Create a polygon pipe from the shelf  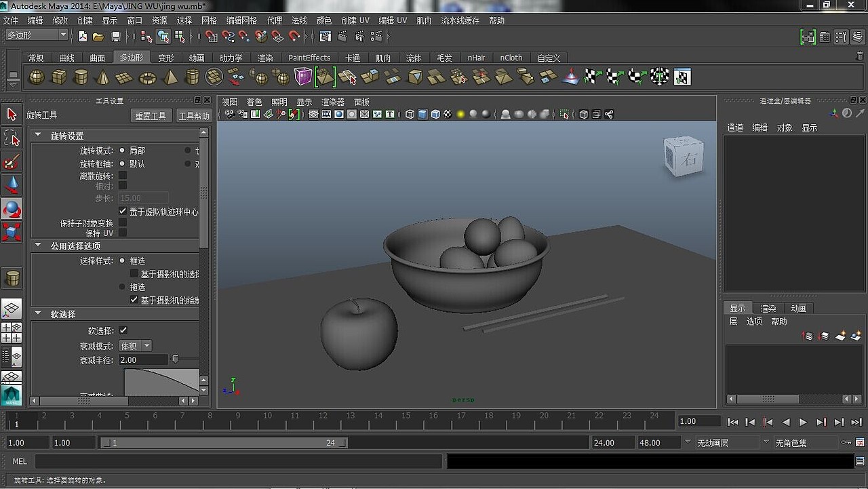pyautogui.click(x=193, y=77)
